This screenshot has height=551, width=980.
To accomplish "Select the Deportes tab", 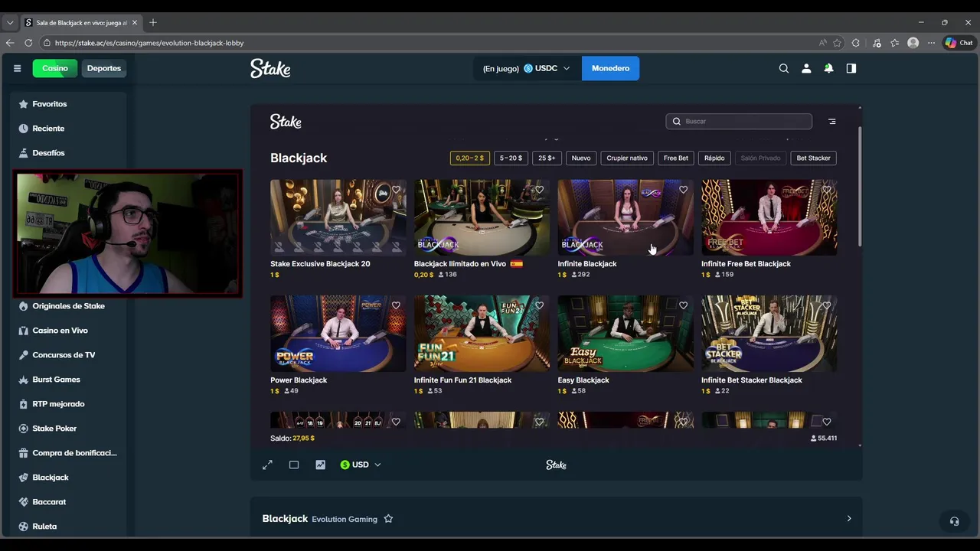I will [104, 68].
